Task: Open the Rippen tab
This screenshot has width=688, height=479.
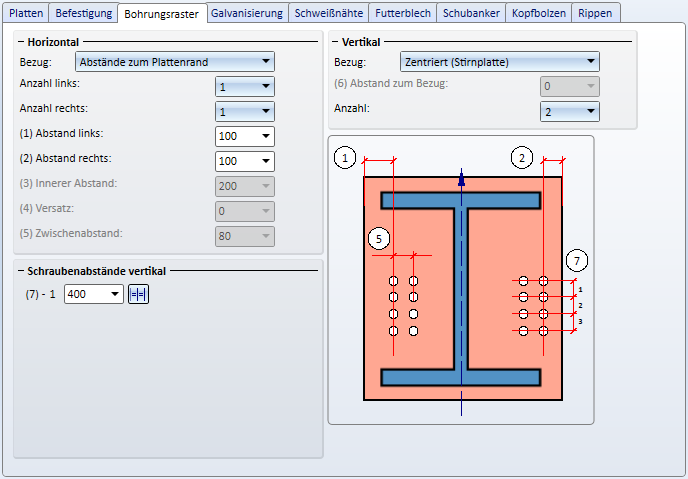Action: tap(596, 13)
